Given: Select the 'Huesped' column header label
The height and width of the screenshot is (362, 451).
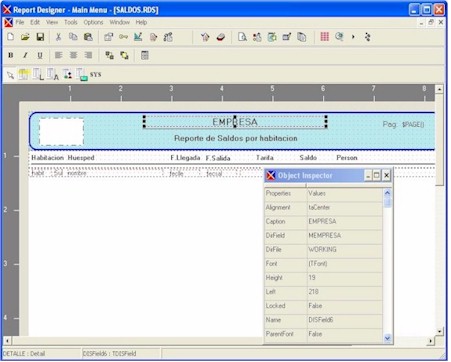Looking at the screenshot, I should (x=81, y=158).
